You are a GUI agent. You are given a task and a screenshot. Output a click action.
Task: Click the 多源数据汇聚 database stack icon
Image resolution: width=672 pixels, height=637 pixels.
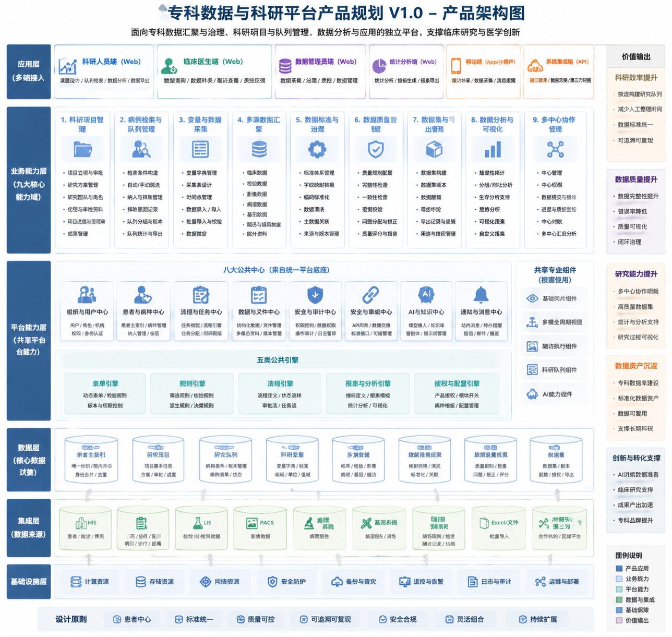click(259, 149)
